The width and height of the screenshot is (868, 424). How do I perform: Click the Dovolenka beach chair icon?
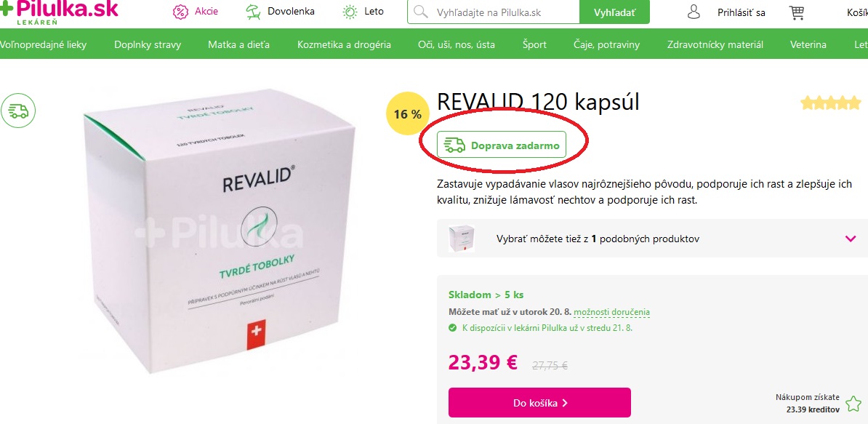(254, 12)
